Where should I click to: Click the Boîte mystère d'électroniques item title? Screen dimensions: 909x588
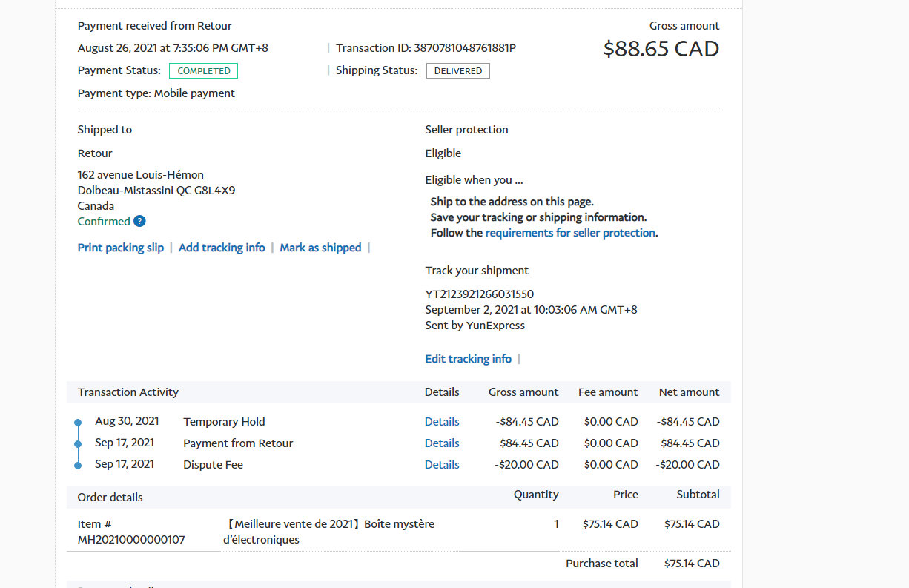point(328,532)
